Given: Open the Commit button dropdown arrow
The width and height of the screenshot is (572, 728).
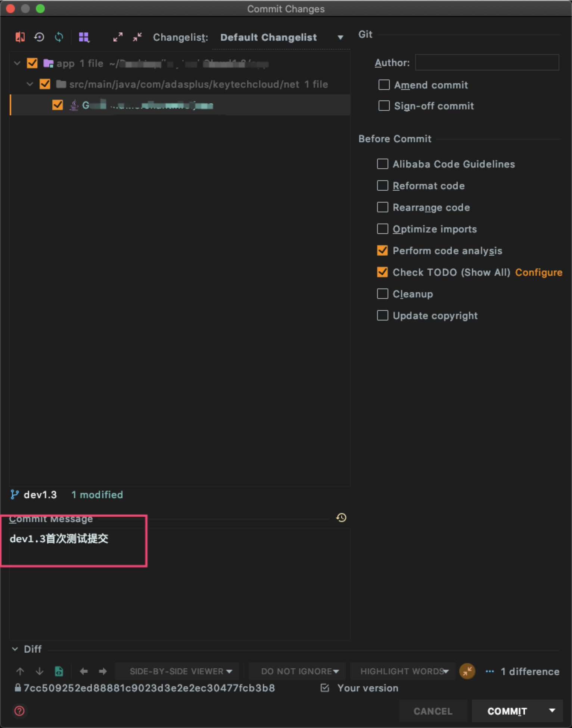Looking at the screenshot, I should click(x=552, y=710).
